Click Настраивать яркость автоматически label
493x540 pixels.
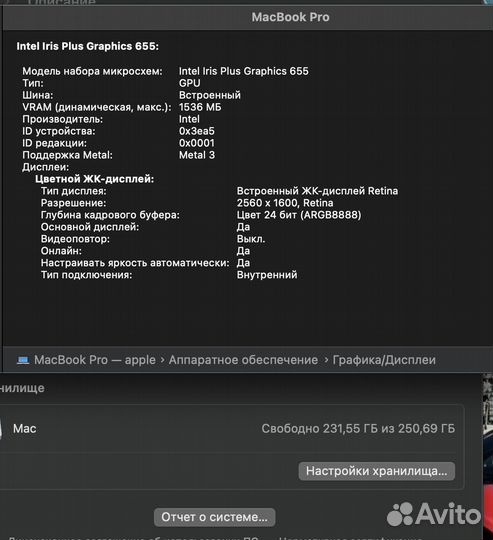(x=135, y=263)
